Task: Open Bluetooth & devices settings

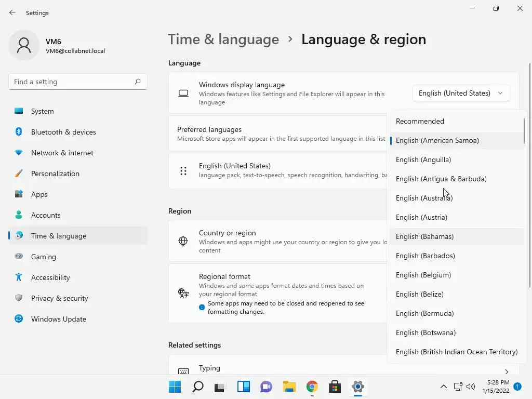Action: point(78,132)
